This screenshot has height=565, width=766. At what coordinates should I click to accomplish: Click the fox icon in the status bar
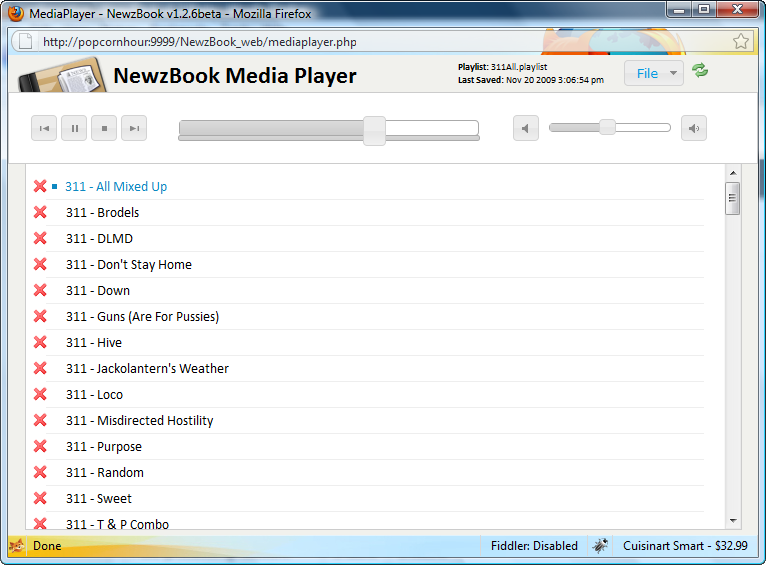(16, 545)
